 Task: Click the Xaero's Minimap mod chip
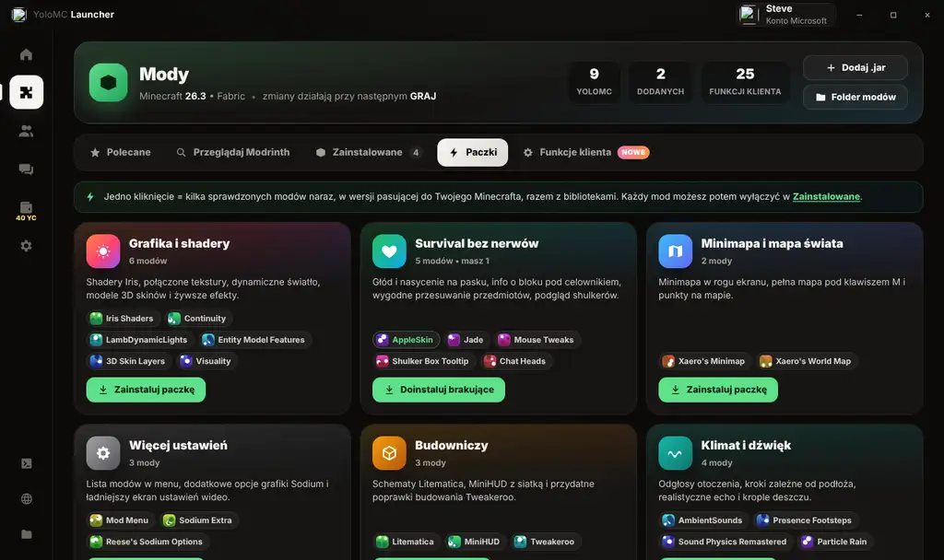(x=705, y=361)
